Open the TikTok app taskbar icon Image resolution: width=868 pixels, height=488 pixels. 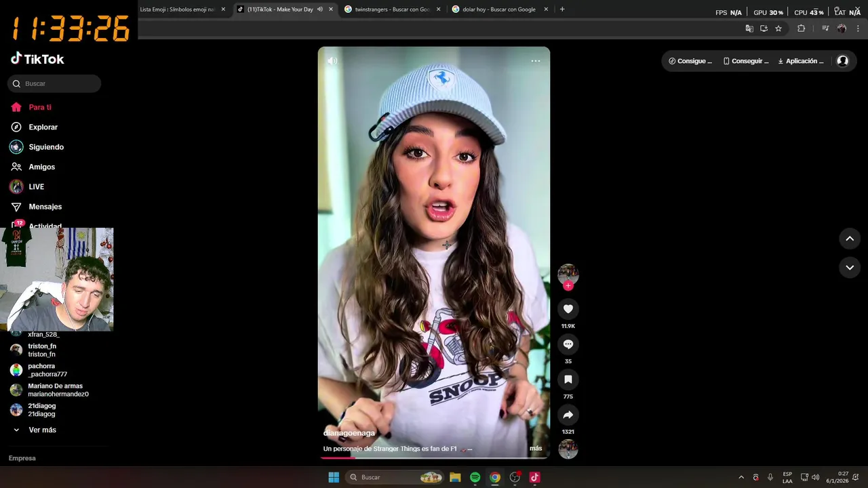(534, 477)
